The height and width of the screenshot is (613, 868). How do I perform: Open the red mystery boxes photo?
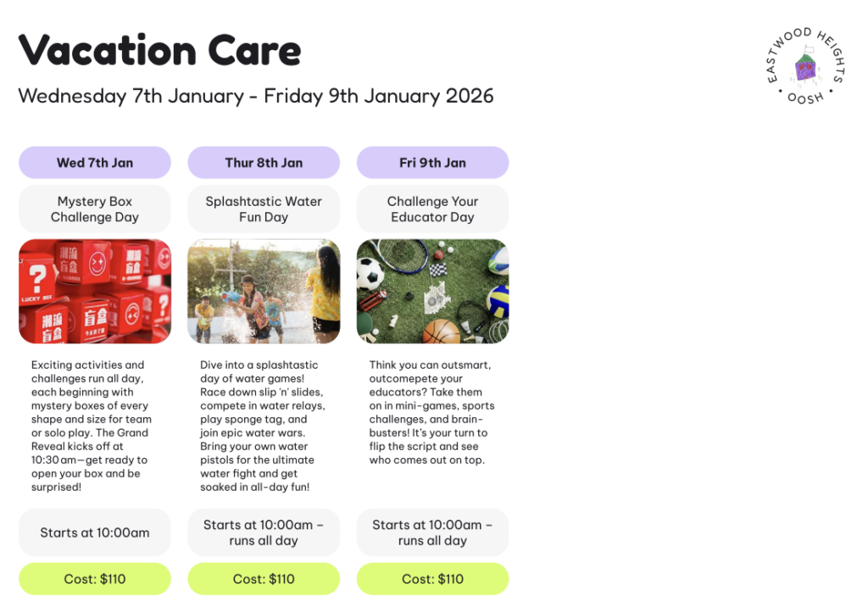(95, 291)
